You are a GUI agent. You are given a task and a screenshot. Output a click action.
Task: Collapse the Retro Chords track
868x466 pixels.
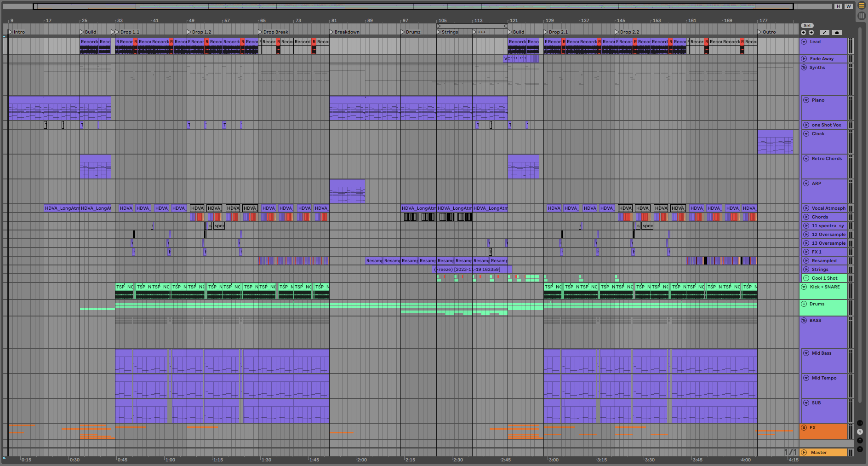pos(806,159)
